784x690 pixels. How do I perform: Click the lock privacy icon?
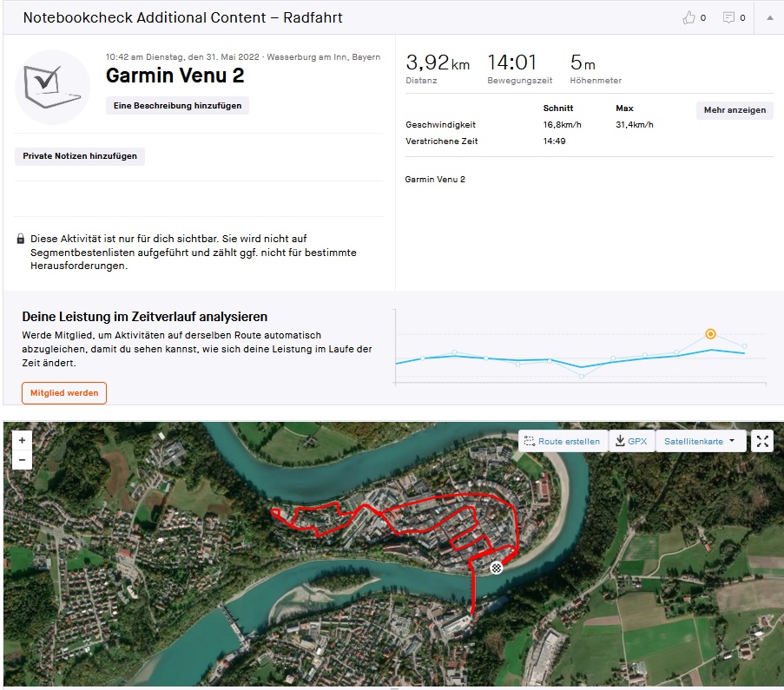[x=21, y=239]
